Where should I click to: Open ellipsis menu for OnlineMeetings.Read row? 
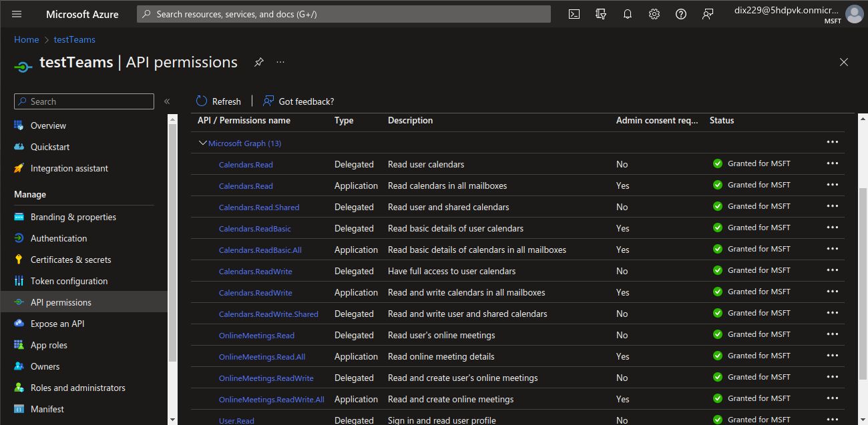tap(832, 334)
